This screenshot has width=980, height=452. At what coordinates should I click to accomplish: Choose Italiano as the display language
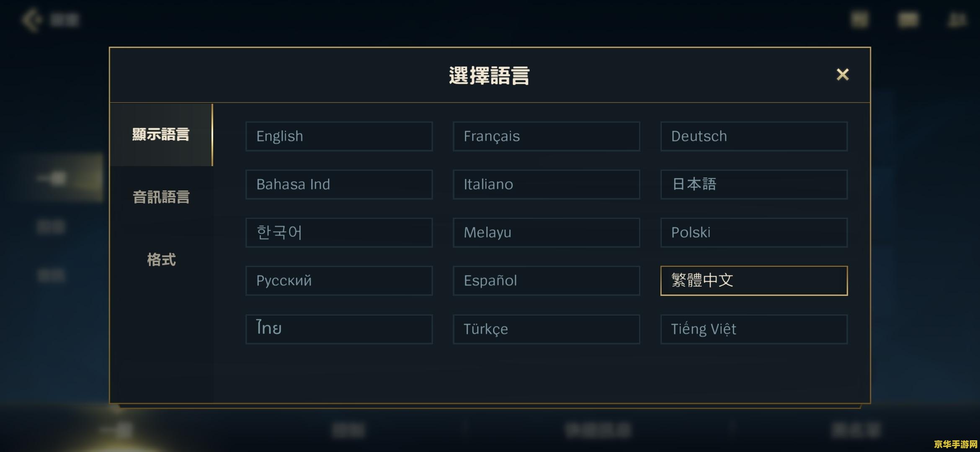tap(546, 185)
